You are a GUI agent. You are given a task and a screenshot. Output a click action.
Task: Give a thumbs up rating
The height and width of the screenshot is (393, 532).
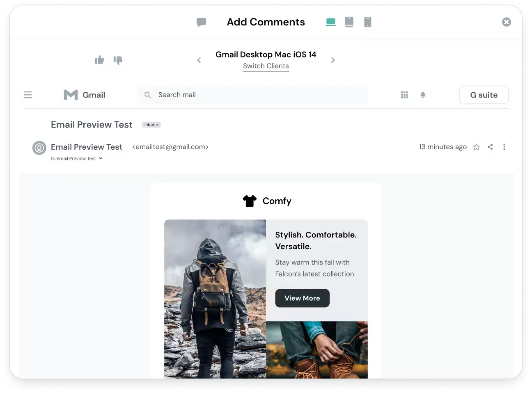tap(99, 60)
